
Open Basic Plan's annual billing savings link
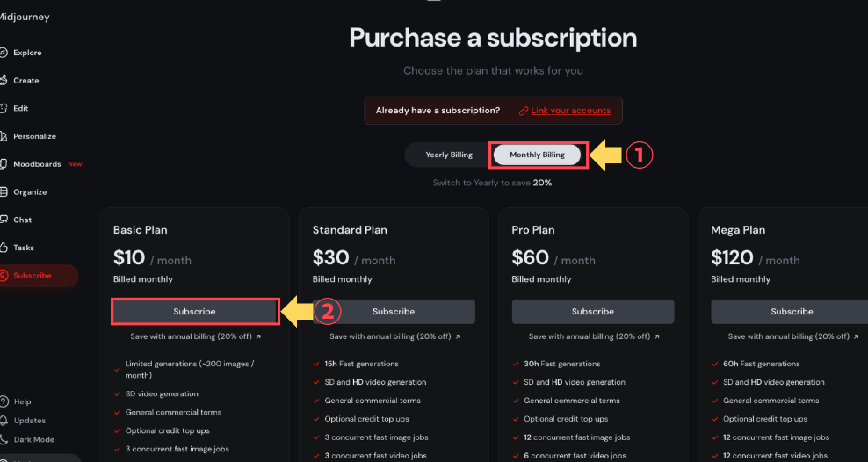coord(194,336)
